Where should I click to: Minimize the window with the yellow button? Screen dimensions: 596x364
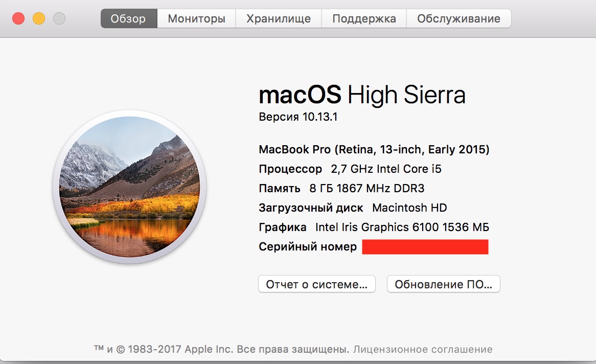[39, 19]
